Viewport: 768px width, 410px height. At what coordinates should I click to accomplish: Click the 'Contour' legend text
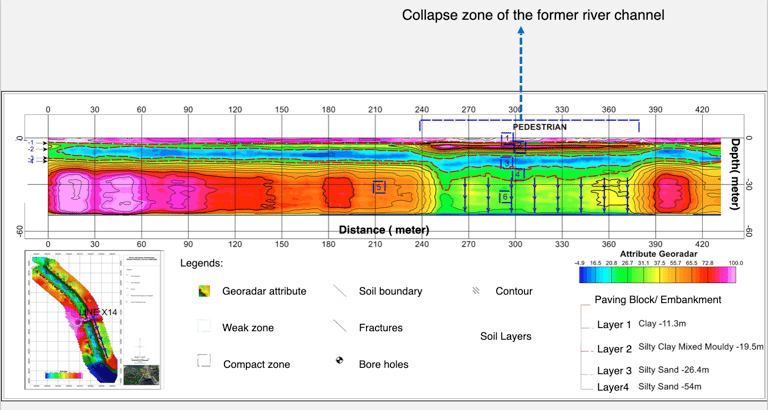(x=514, y=291)
